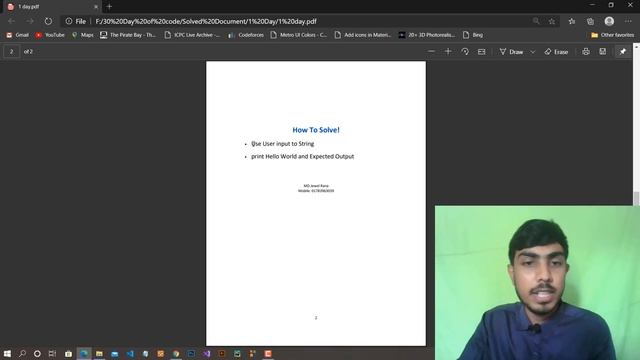Go back with the browser back arrow
640x360 pixels.
click(11, 21)
